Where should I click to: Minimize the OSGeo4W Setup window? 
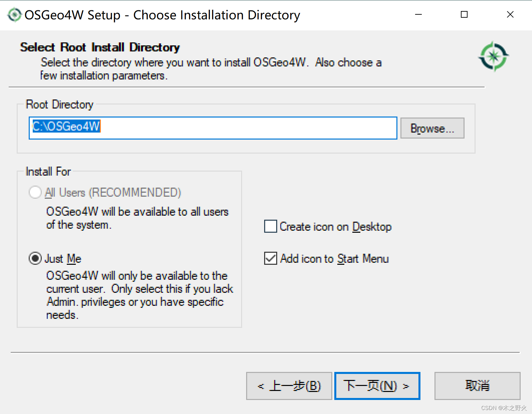418,15
